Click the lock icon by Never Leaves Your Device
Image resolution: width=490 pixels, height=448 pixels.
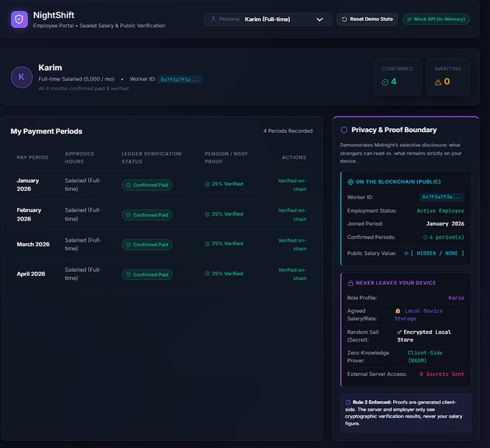tap(350, 283)
